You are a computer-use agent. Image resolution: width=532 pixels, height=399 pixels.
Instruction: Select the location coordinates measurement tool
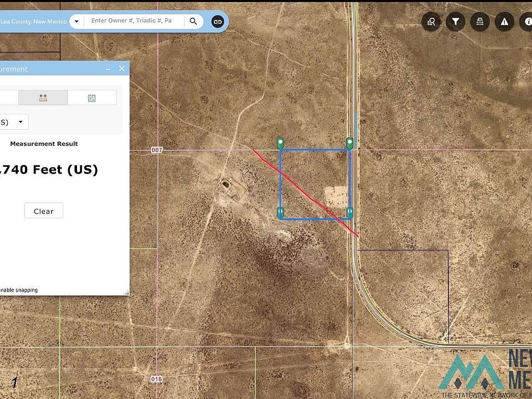[x=91, y=98]
